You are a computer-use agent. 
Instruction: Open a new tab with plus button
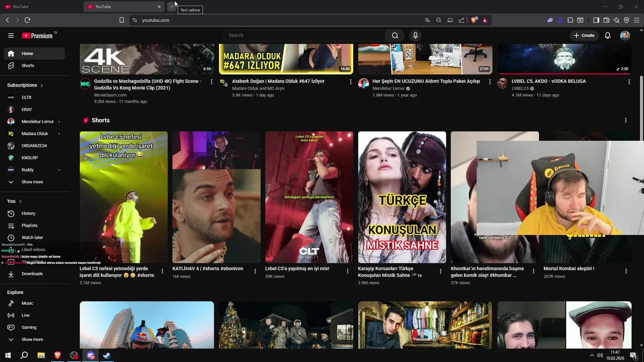point(172,7)
